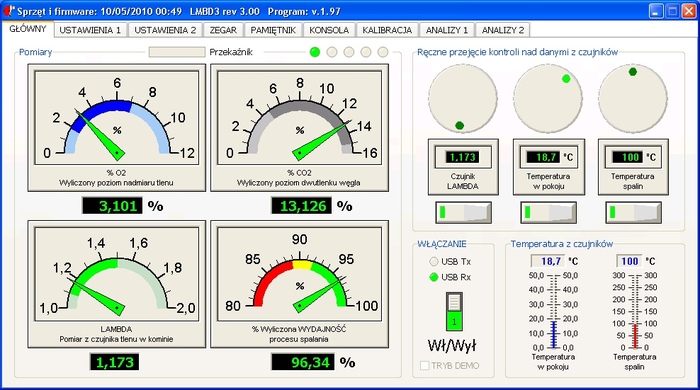The height and width of the screenshot is (390, 700).
Task: Turn the Czujnik LAMBDA rotary knob
Action: point(462,99)
